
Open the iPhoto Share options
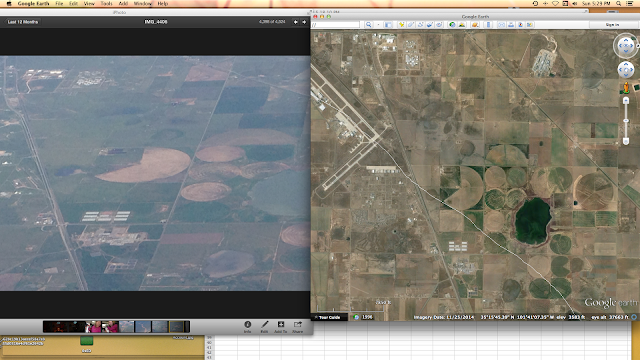coord(298,327)
